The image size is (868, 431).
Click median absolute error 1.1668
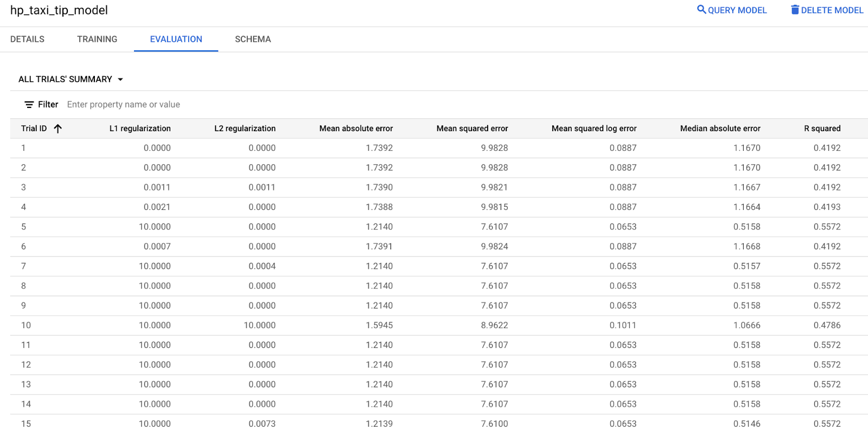(x=747, y=247)
